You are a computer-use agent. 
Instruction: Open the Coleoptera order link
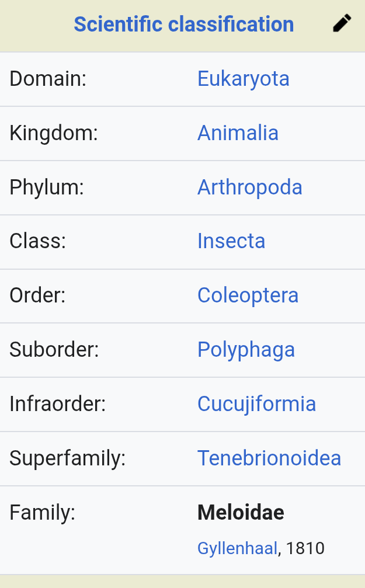248,295
